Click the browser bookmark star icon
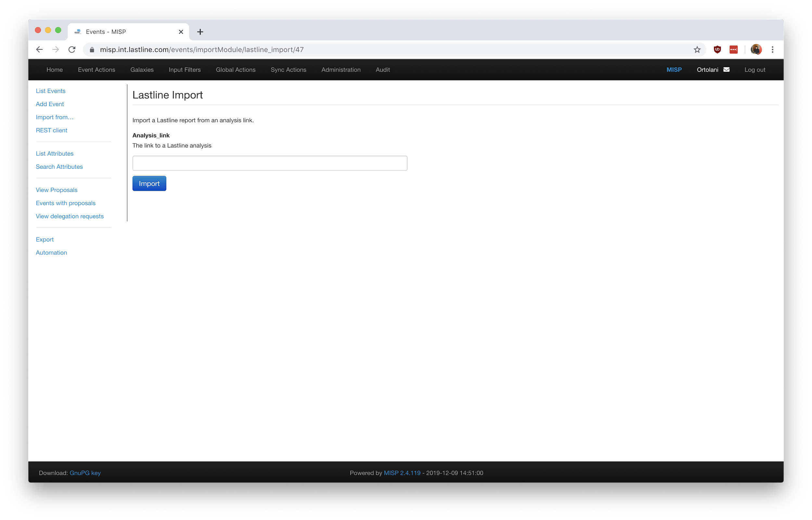812x520 pixels. tap(697, 50)
